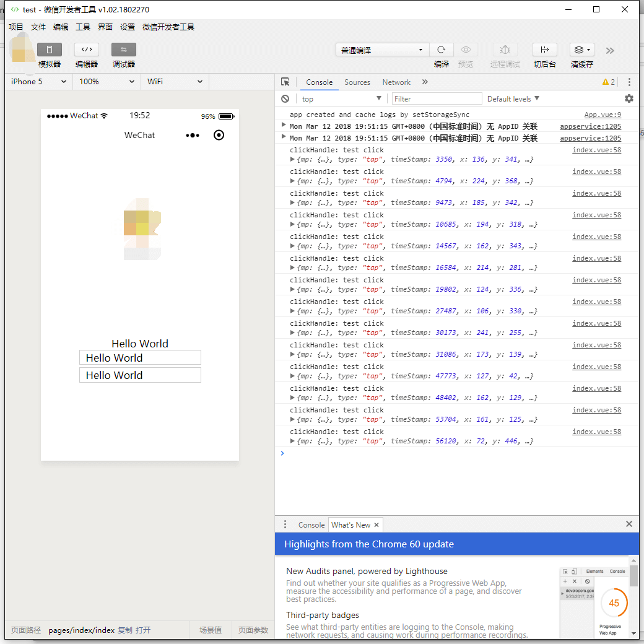644x644 pixels.
Task: Open the 100% zoom dropdown
Action: point(107,81)
